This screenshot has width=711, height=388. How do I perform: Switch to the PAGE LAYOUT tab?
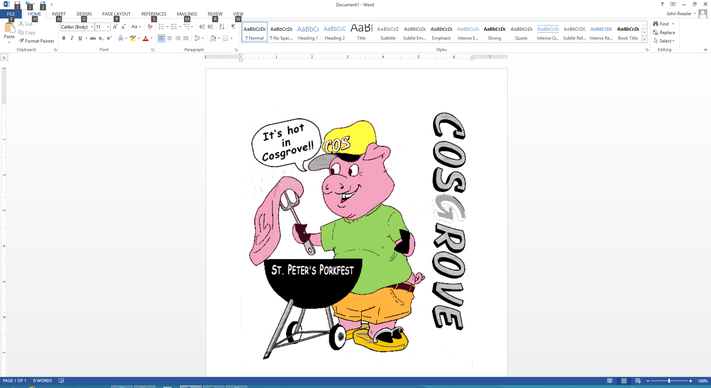[116, 14]
